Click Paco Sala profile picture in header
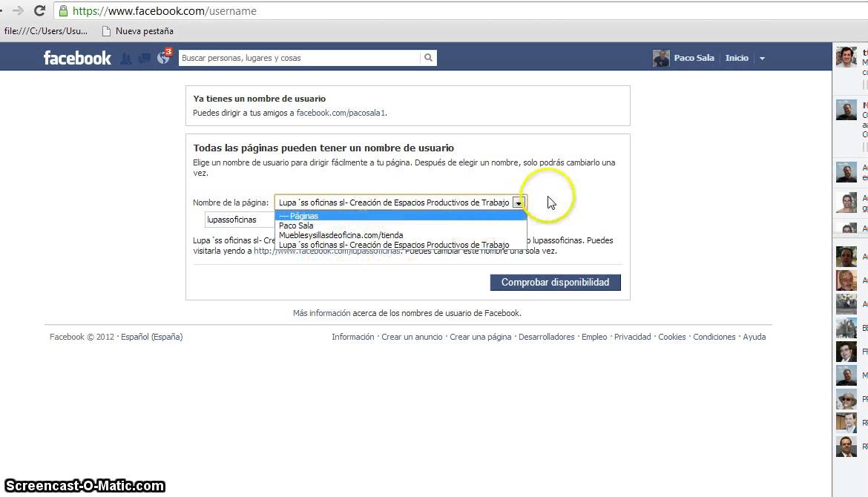868x497 pixels. 661,58
